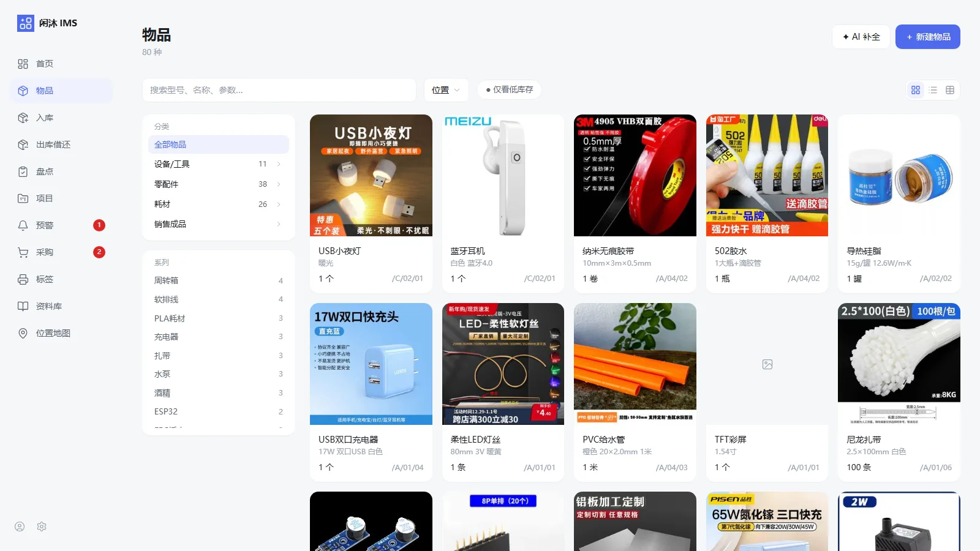
Task: Open the 预警 badge showing 1
Action: [x=99, y=225]
